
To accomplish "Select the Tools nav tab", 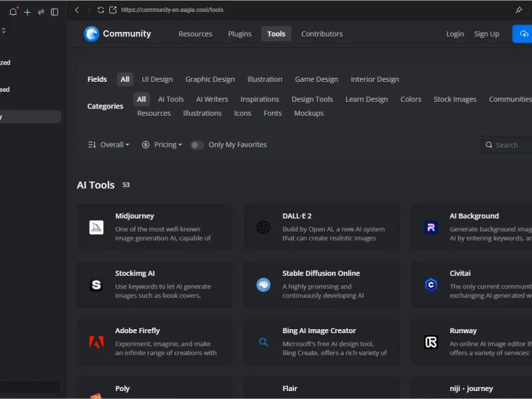I will click(x=276, y=34).
